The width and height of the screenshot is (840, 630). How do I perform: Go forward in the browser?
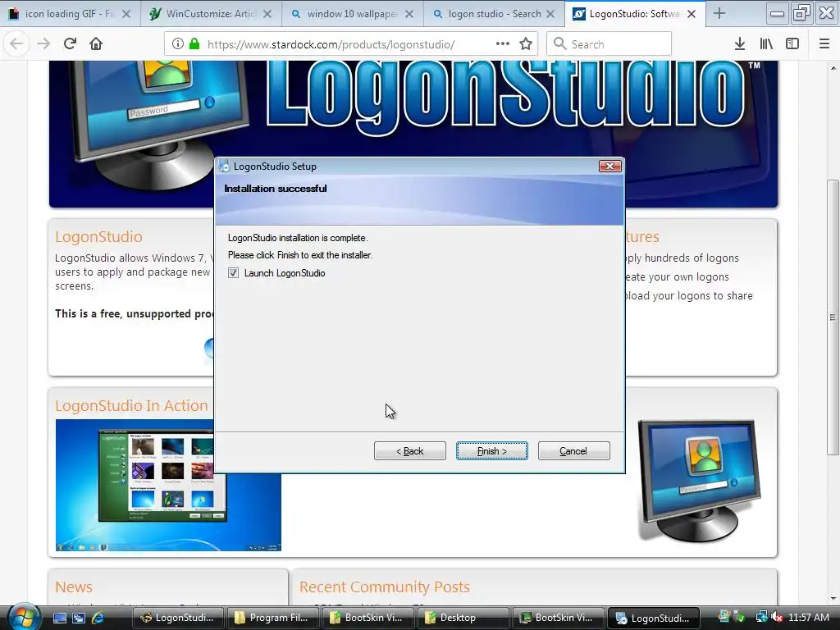click(x=43, y=44)
